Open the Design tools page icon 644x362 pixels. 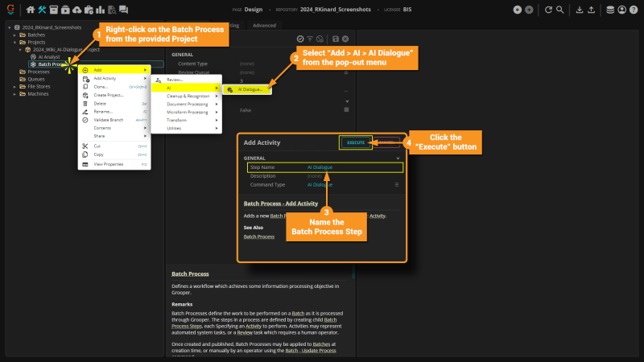(x=42, y=10)
